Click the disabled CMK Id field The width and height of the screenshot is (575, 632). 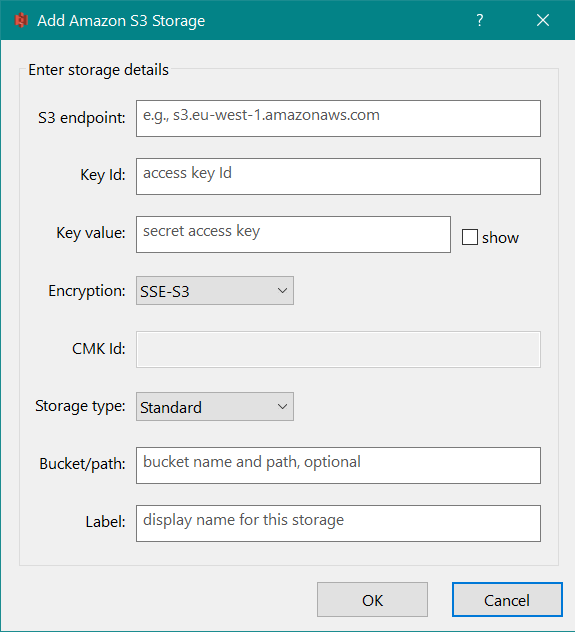(338, 349)
